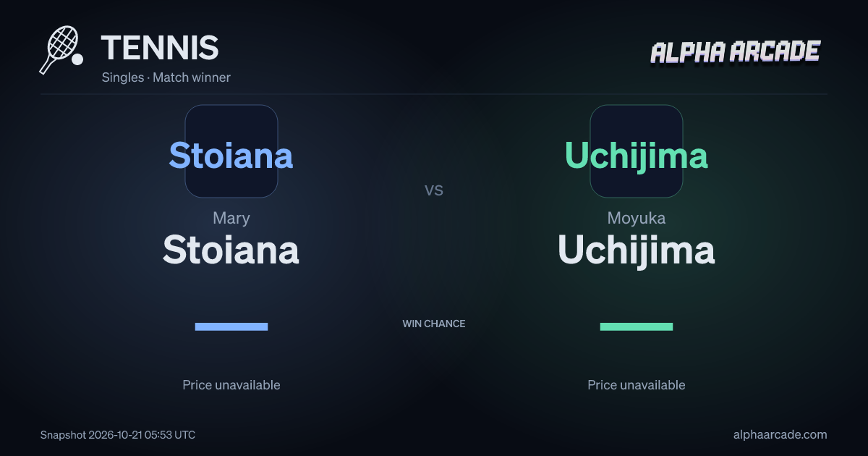Click the vs separator text
868x456 pixels.
click(x=434, y=190)
